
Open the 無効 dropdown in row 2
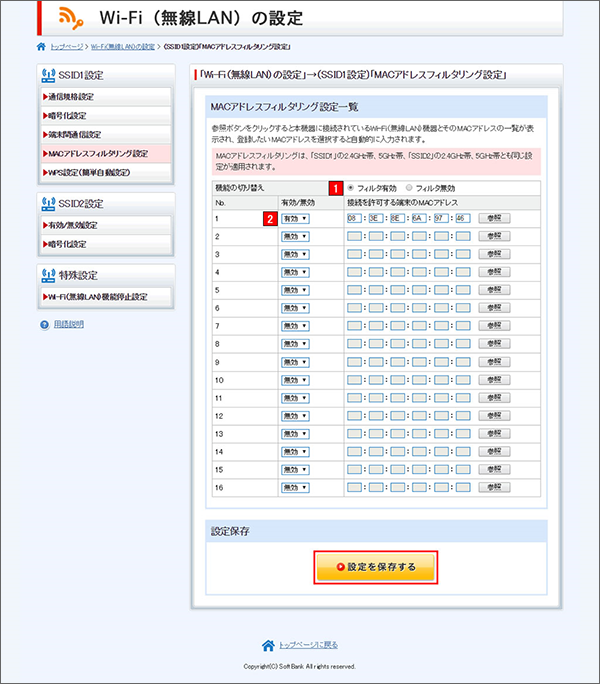pos(295,236)
